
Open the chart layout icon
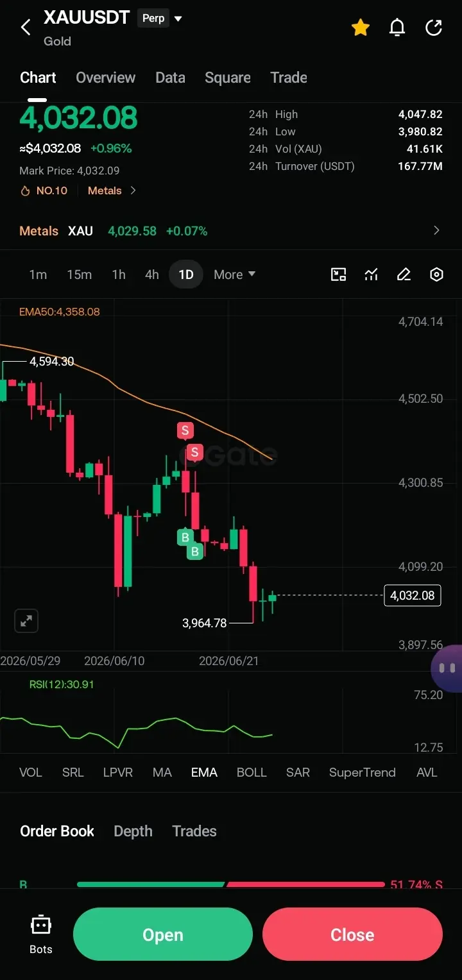pyautogui.click(x=338, y=275)
